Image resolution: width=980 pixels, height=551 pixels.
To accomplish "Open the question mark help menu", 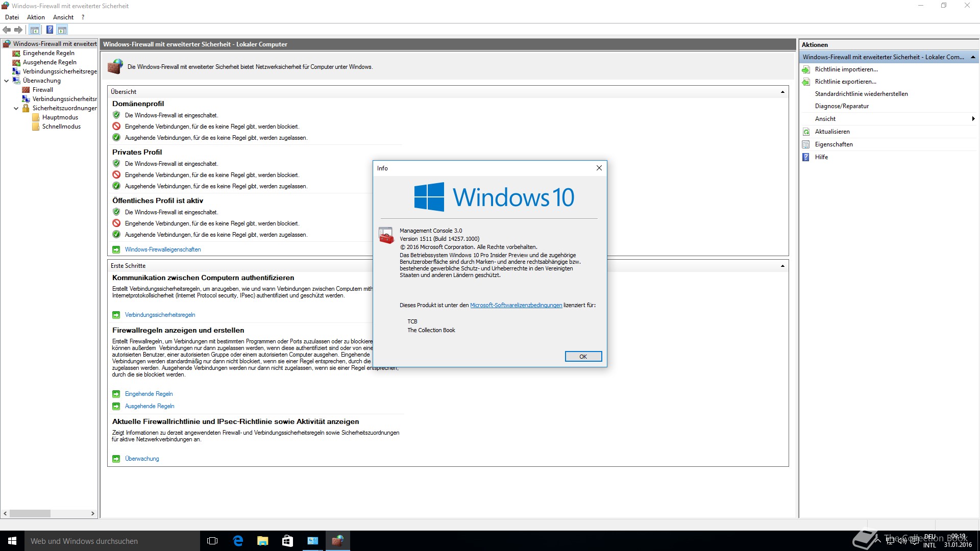I will [83, 17].
